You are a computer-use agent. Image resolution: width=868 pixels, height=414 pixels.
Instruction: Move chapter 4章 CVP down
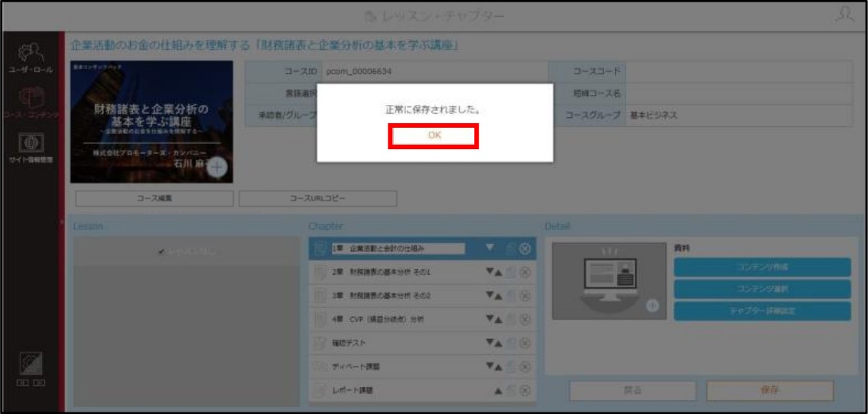[489, 319]
